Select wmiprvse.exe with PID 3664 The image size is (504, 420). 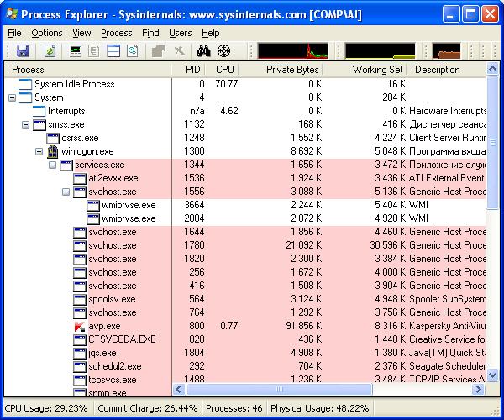pyautogui.click(x=245, y=205)
